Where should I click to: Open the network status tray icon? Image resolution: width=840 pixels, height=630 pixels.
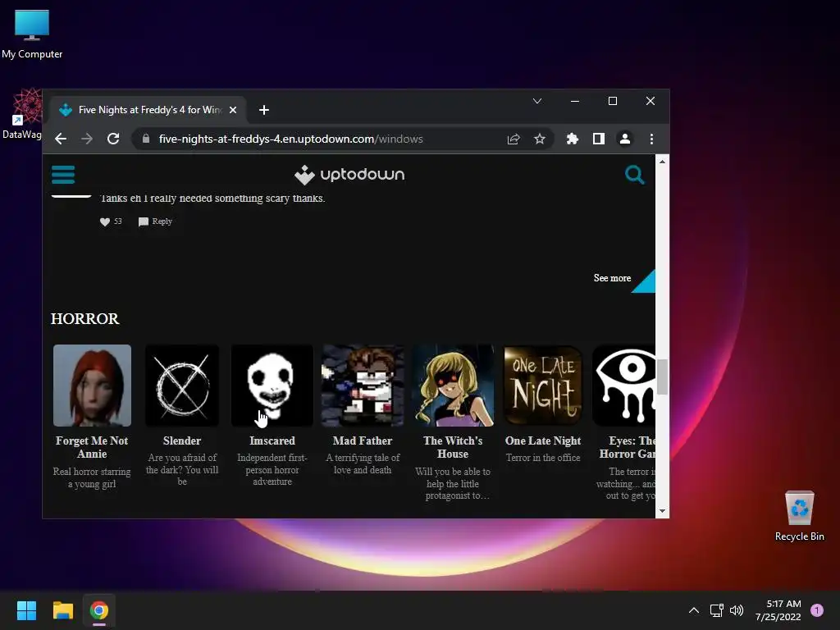pyautogui.click(x=716, y=610)
